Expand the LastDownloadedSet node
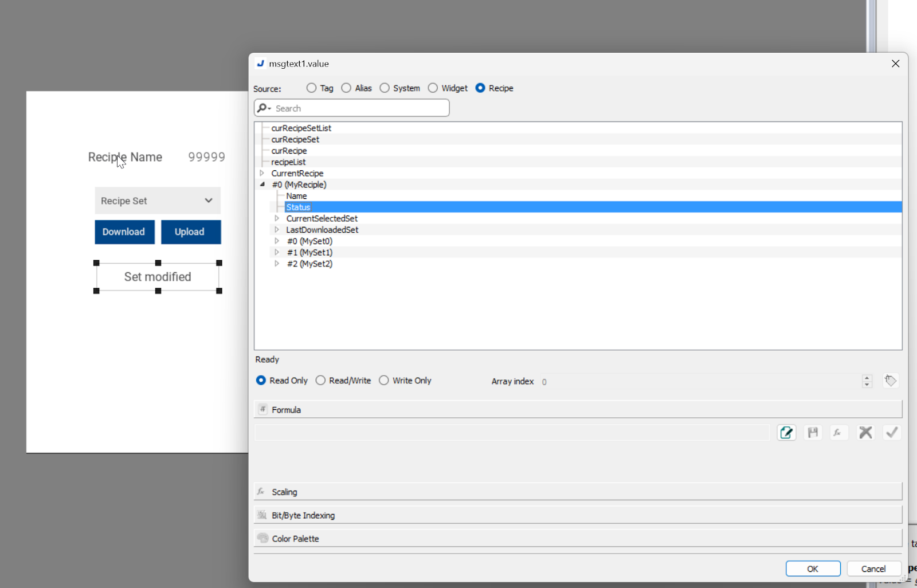This screenshot has height=588, width=917. pyautogui.click(x=277, y=230)
